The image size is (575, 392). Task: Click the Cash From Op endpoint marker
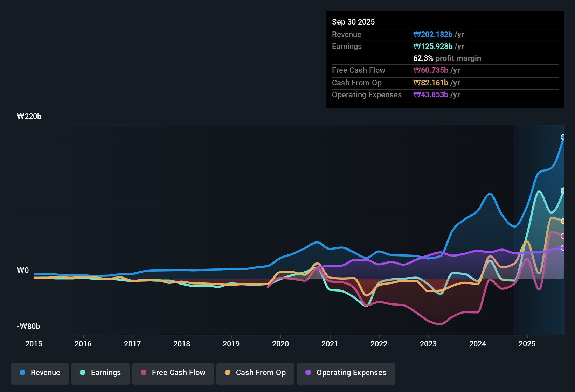coord(563,220)
